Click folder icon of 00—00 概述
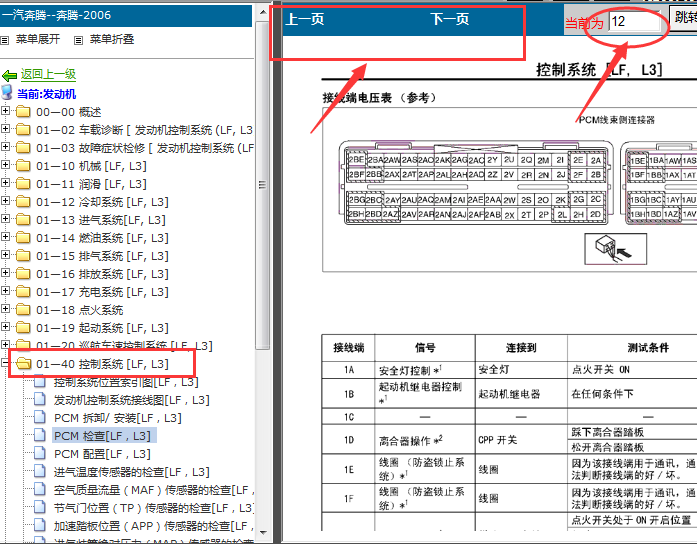The height and width of the screenshot is (544, 697). point(23,112)
